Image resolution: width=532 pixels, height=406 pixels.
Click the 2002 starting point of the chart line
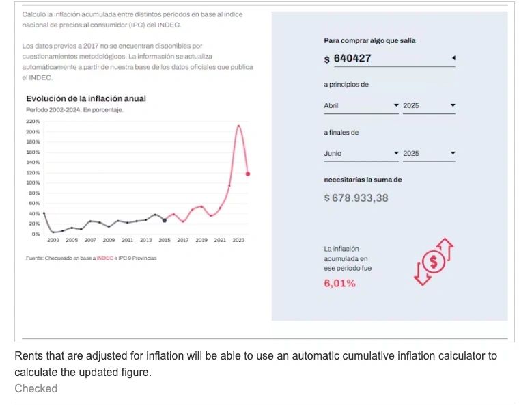[x=44, y=213]
